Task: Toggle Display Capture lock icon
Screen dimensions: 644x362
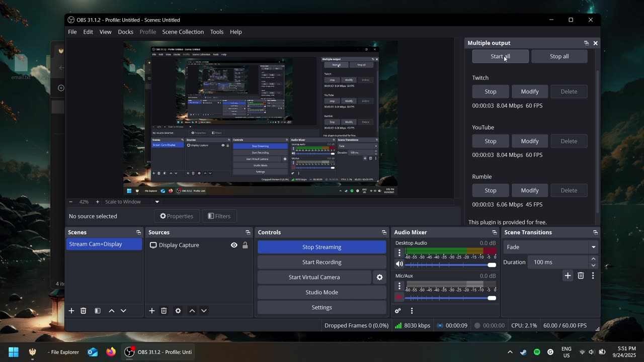Action: pos(245,245)
